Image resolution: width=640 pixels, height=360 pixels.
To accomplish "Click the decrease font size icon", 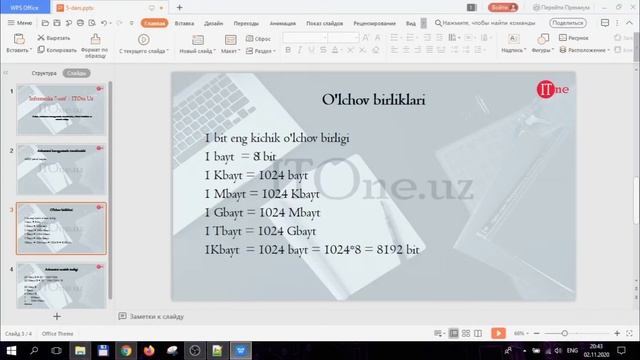I will tap(378, 38).
